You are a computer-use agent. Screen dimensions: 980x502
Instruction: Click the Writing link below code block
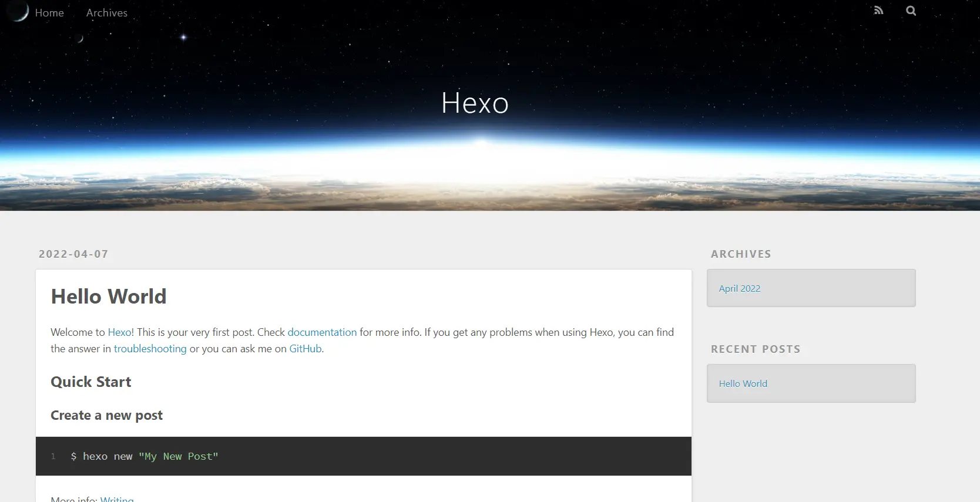117,499
